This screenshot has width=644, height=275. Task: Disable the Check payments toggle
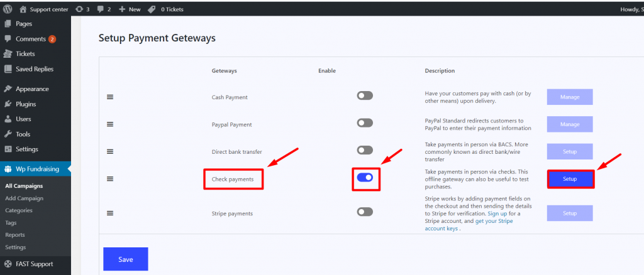(x=365, y=178)
